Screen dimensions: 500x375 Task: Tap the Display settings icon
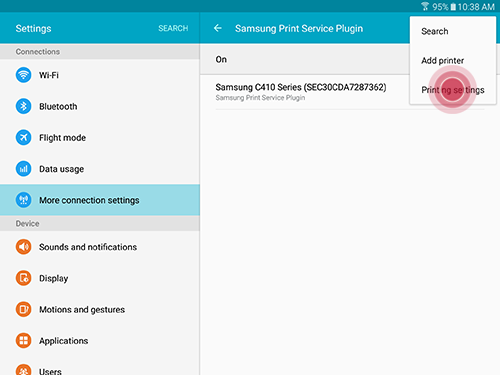click(x=23, y=278)
